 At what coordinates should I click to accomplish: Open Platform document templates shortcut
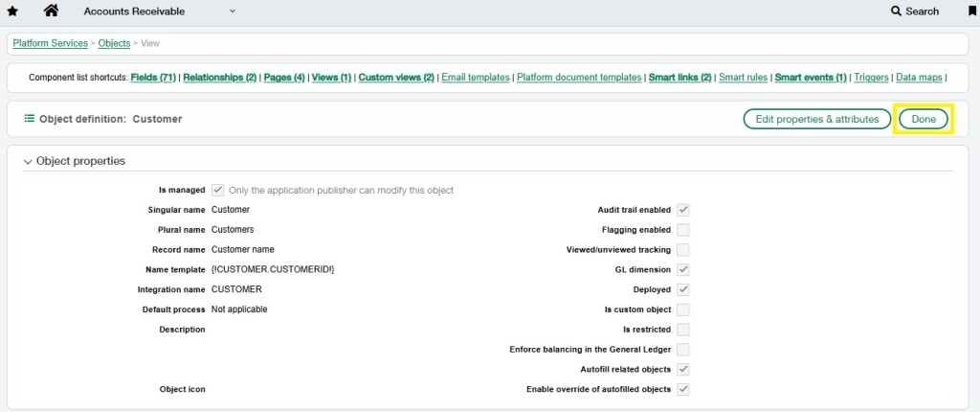click(x=579, y=78)
